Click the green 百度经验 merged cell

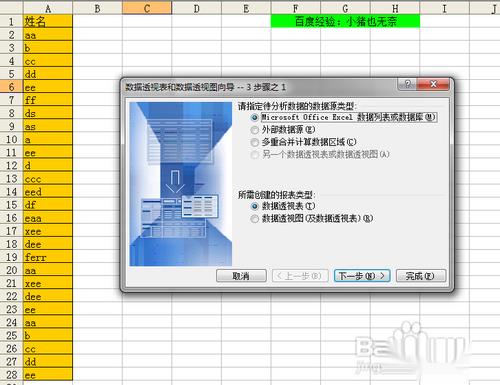click(345, 21)
